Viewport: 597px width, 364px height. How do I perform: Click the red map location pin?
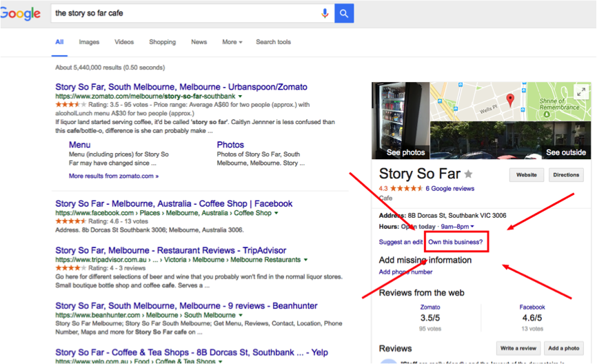coord(510,100)
